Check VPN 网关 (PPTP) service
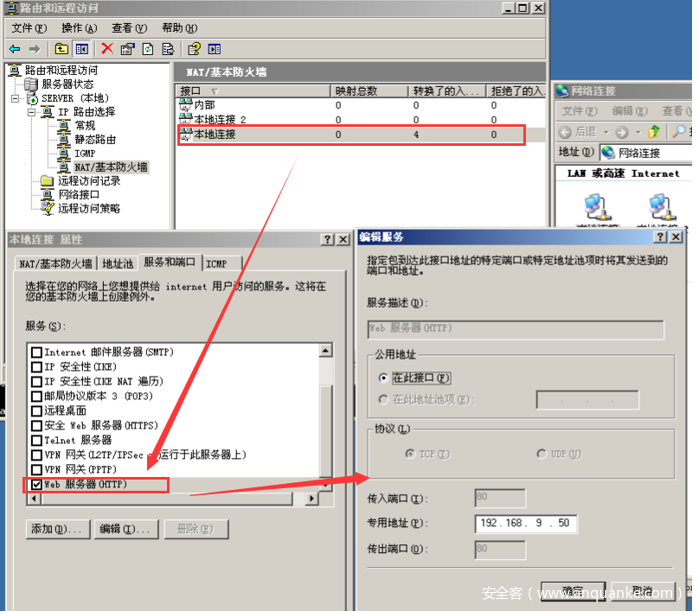 click(37, 470)
